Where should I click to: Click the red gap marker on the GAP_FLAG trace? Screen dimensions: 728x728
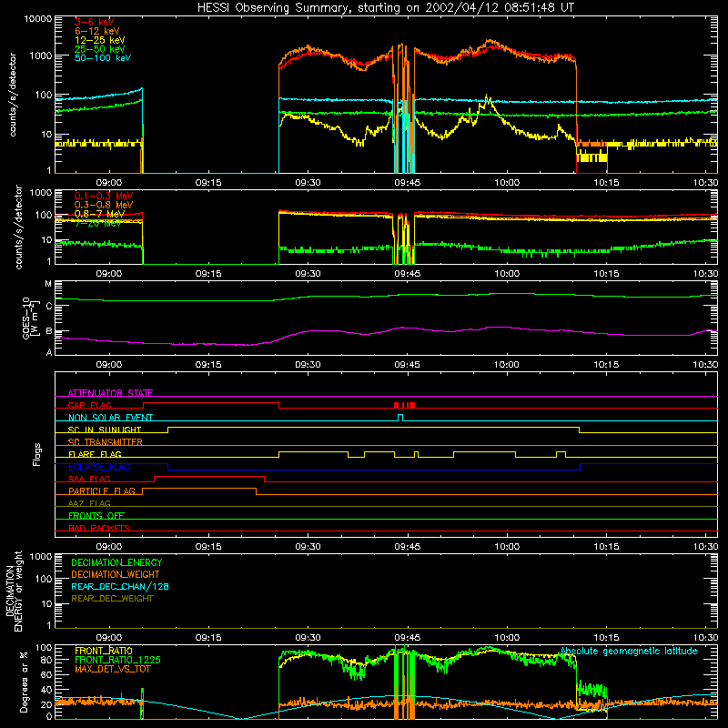tap(404, 405)
